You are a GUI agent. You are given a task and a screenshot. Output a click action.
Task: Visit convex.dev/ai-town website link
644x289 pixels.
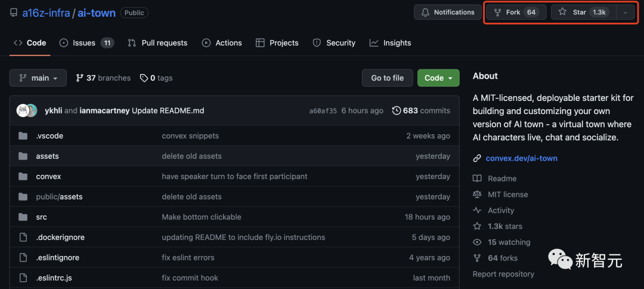click(522, 158)
